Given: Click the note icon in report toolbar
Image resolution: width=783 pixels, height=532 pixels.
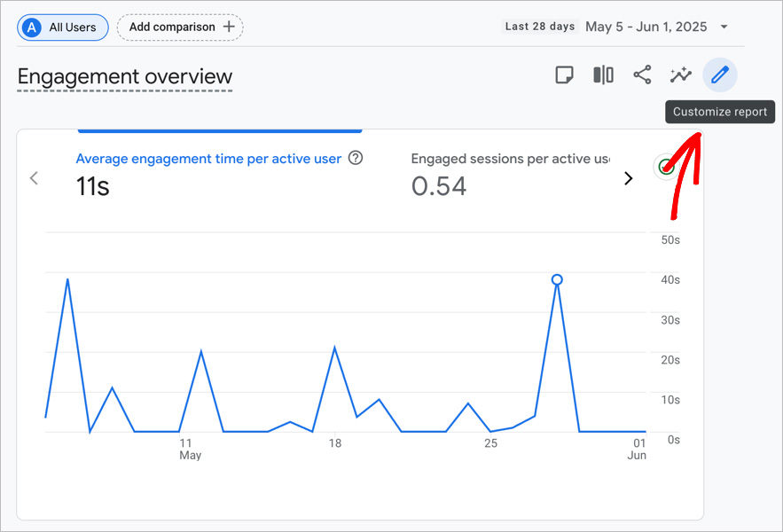Looking at the screenshot, I should click(x=564, y=75).
